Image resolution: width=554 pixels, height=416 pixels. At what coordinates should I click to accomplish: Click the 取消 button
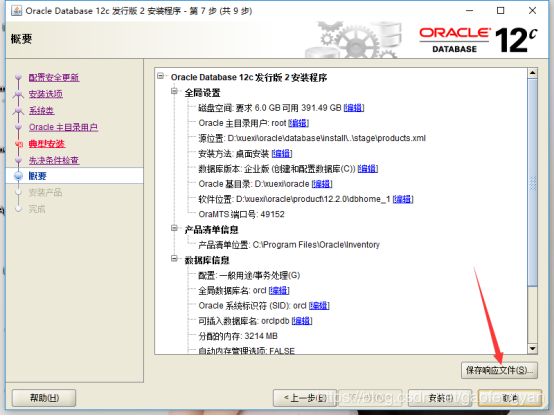pos(509,398)
